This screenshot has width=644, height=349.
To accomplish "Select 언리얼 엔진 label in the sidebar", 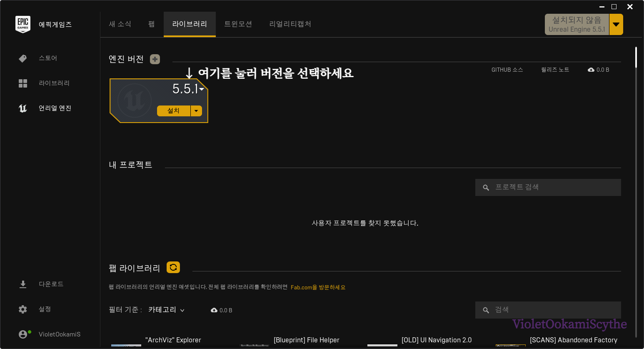I will click(x=55, y=108).
